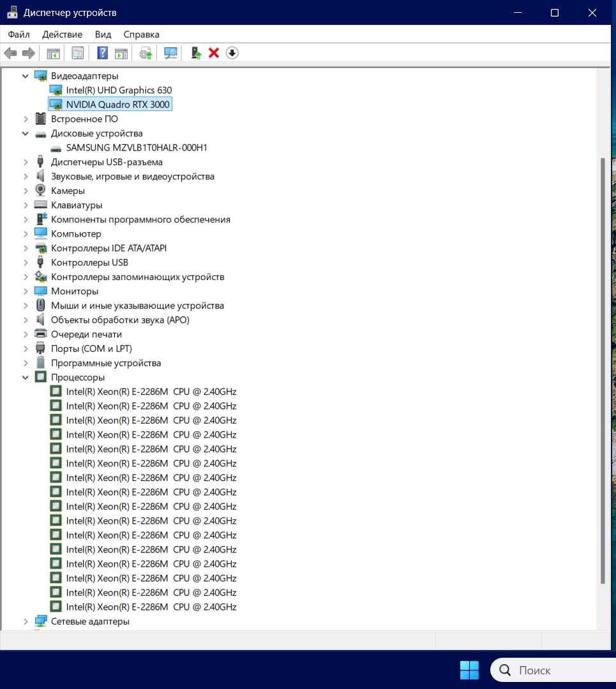Click the Контроллеры USB plug icon
Image resolution: width=616 pixels, height=689 pixels.
click(x=40, y=262)
